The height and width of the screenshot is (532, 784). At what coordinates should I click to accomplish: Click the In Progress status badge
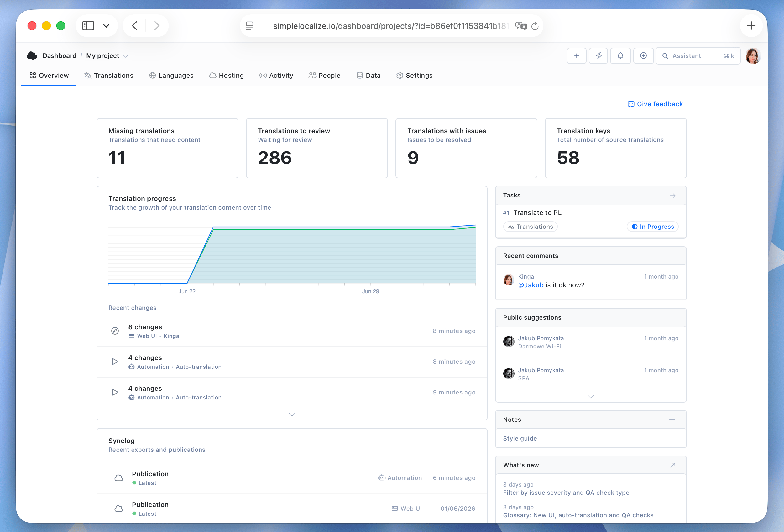pos(652,227)
